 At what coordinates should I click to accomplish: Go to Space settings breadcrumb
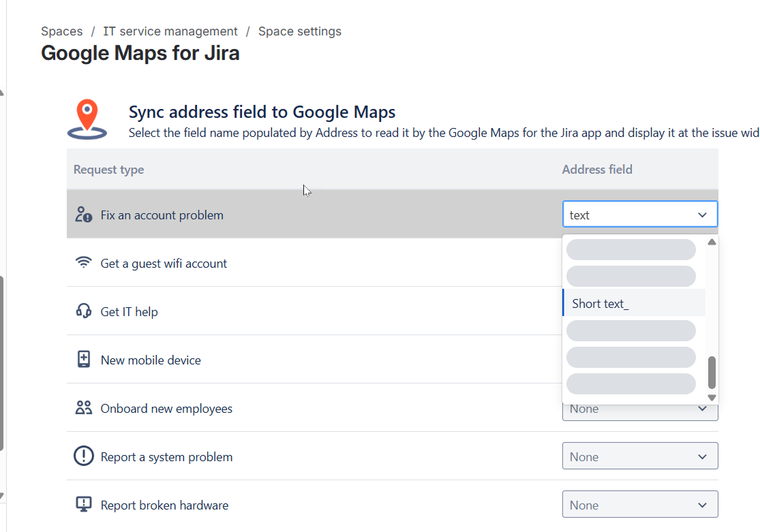coord(299,31)
